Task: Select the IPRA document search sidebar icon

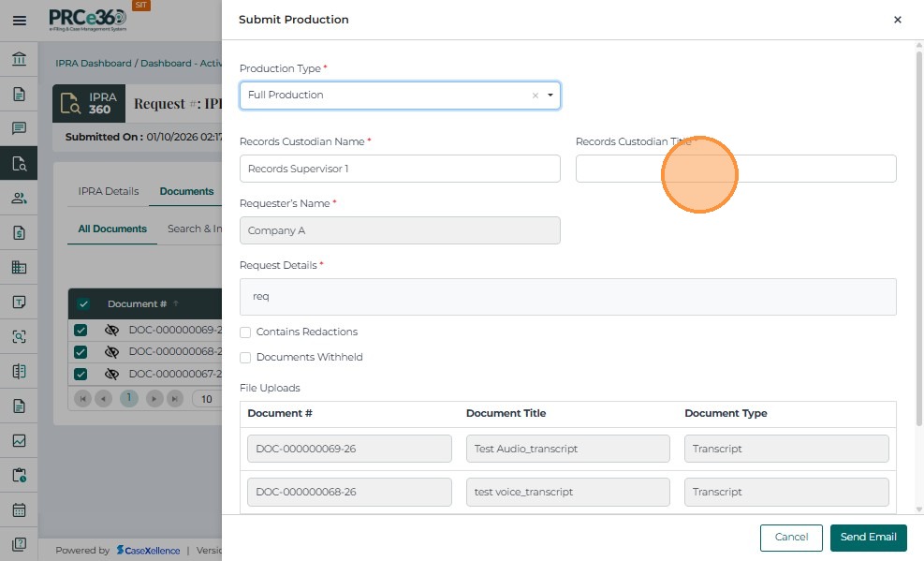Action: point(19,164)
